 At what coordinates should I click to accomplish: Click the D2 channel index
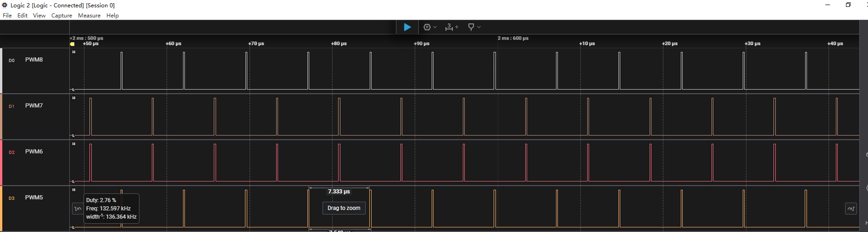point(11,153)
